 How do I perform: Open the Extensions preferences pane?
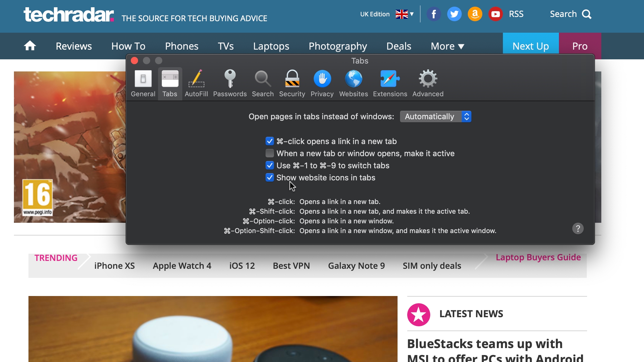tap(390, 84)
